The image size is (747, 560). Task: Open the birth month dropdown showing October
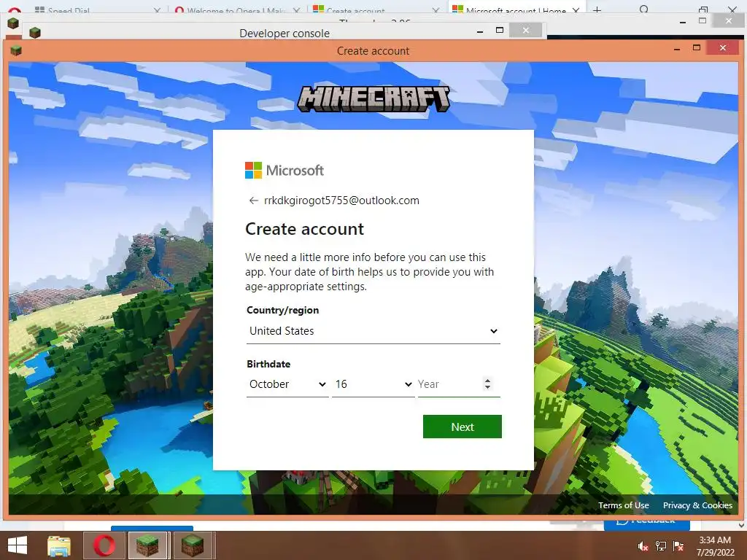pyautogui.click(x=287, y=384)
